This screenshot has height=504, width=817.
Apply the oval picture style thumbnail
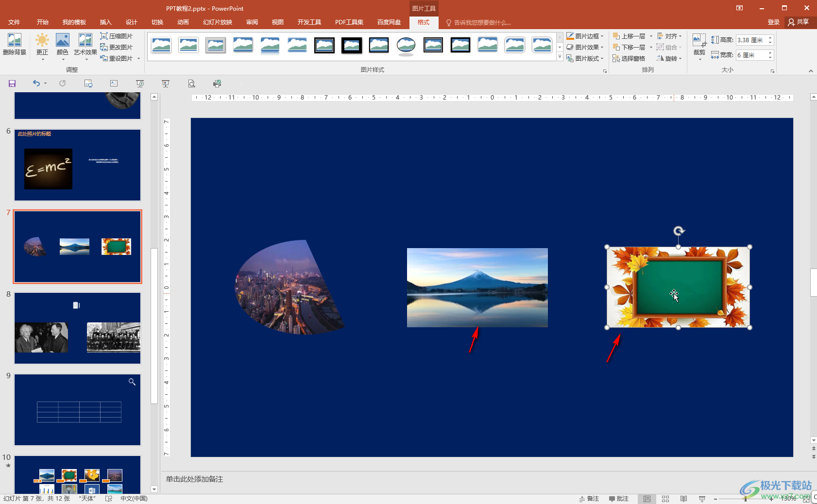click(406, 46)
